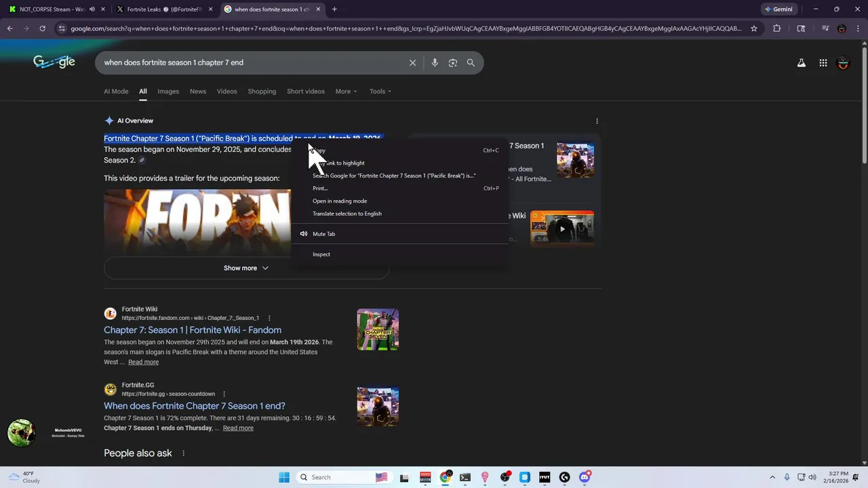The height and width of the screenshot is (488, 868).
Task: Switch to the Shopping results tab
Action: click(262, 91)
